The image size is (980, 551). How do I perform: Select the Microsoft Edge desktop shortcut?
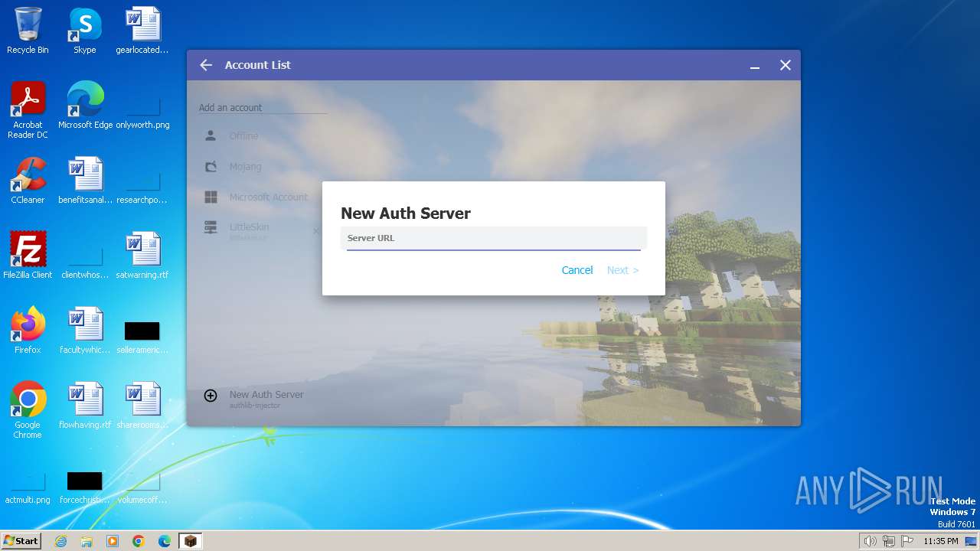pyautogui.click(x=85, y=106)
